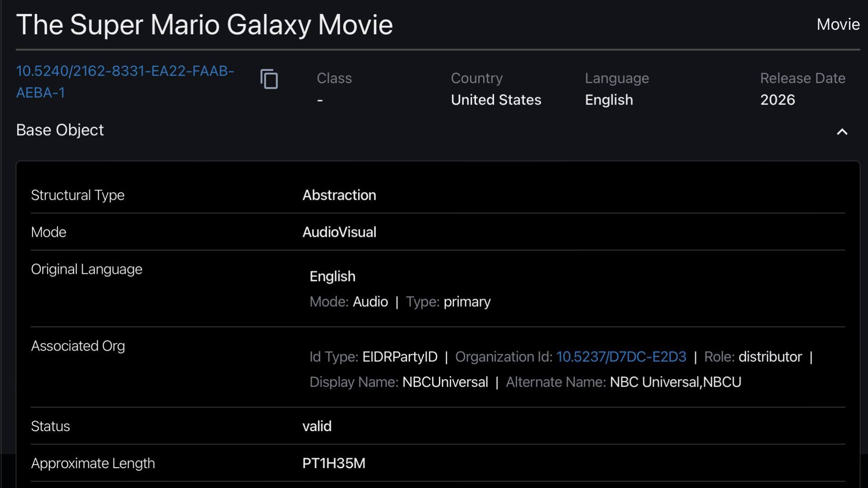The height and width of the screenshot is (488, 868).
Task: Click the Role value distributor
Action: (769, 357)
